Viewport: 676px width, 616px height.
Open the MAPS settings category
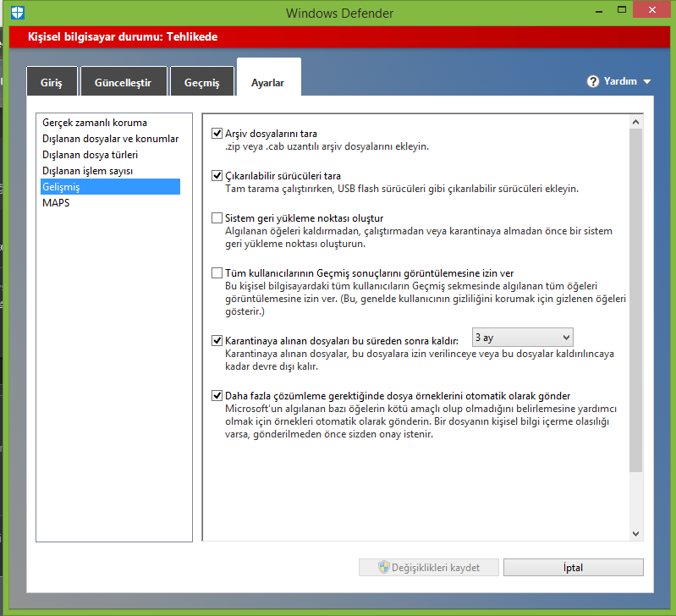[56, 202]
